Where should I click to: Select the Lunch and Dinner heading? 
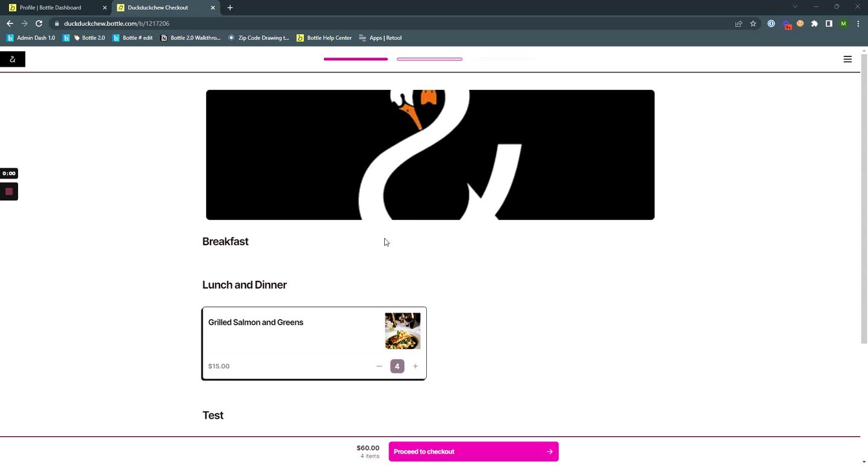click(244, 285)
